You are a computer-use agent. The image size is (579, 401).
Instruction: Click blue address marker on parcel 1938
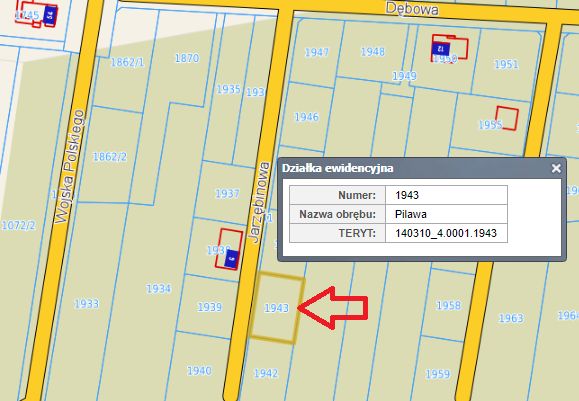[232, 258]
